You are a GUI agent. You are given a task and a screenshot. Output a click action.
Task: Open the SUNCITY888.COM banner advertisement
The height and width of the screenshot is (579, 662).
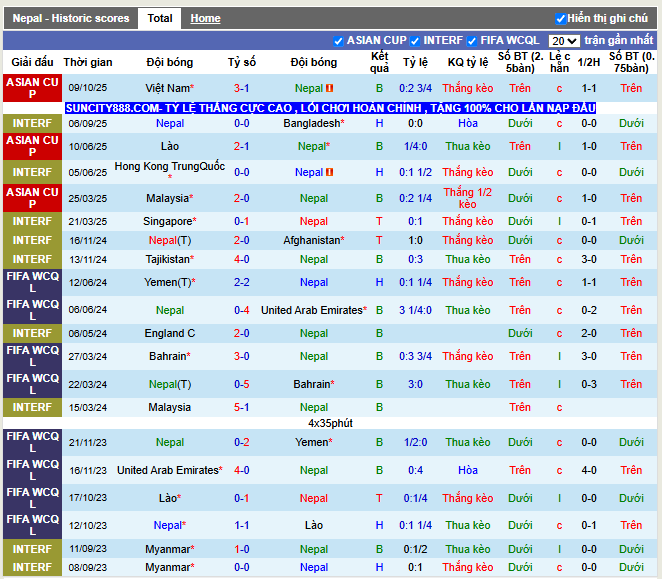point(330,107)
